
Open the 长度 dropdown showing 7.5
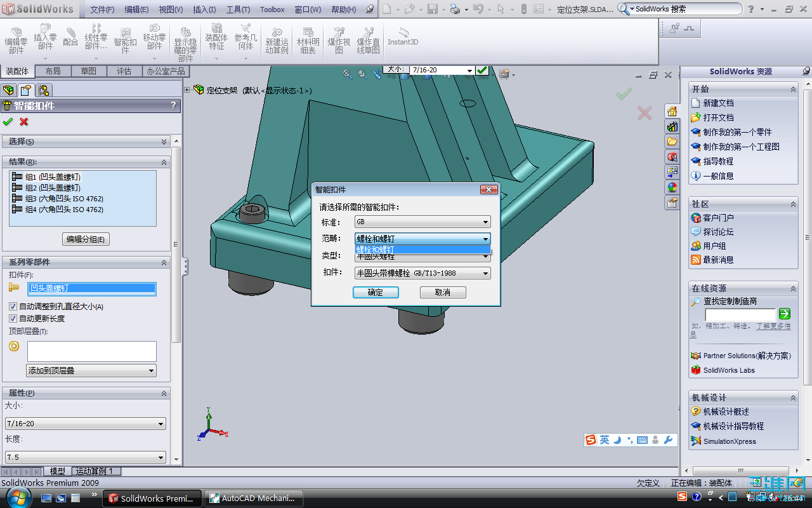(86, 457)
